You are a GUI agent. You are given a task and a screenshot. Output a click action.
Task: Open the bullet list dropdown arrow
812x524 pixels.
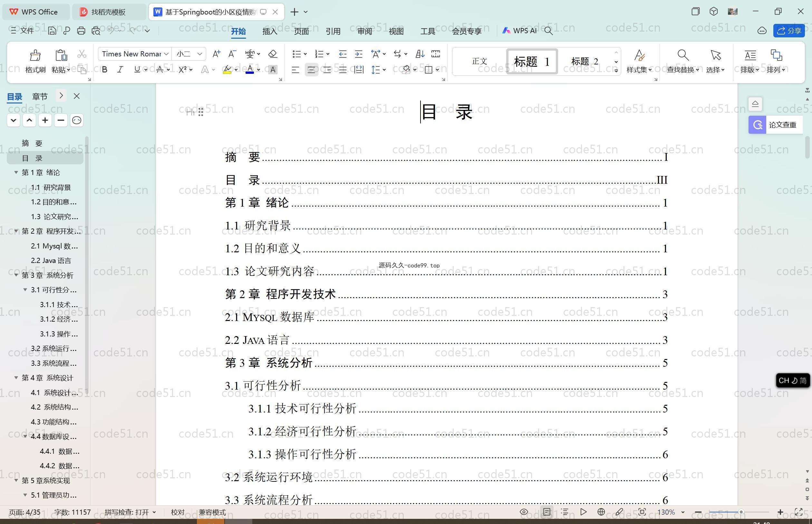click(x=305, y=54)
